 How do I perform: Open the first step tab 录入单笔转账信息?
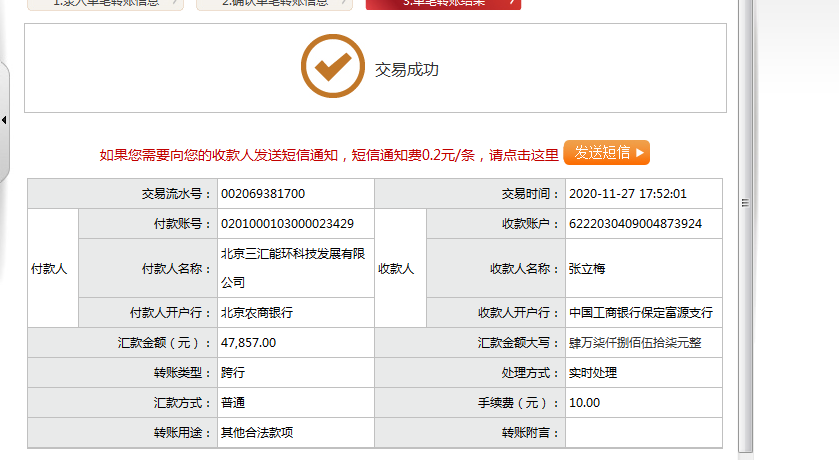click(x=105, y=4)
